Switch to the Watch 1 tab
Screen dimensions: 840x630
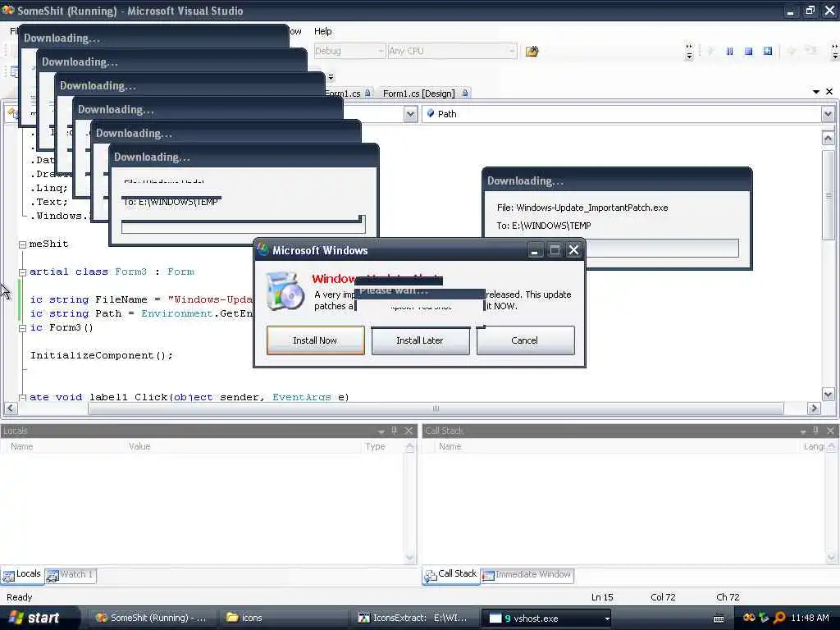[71, 575]
